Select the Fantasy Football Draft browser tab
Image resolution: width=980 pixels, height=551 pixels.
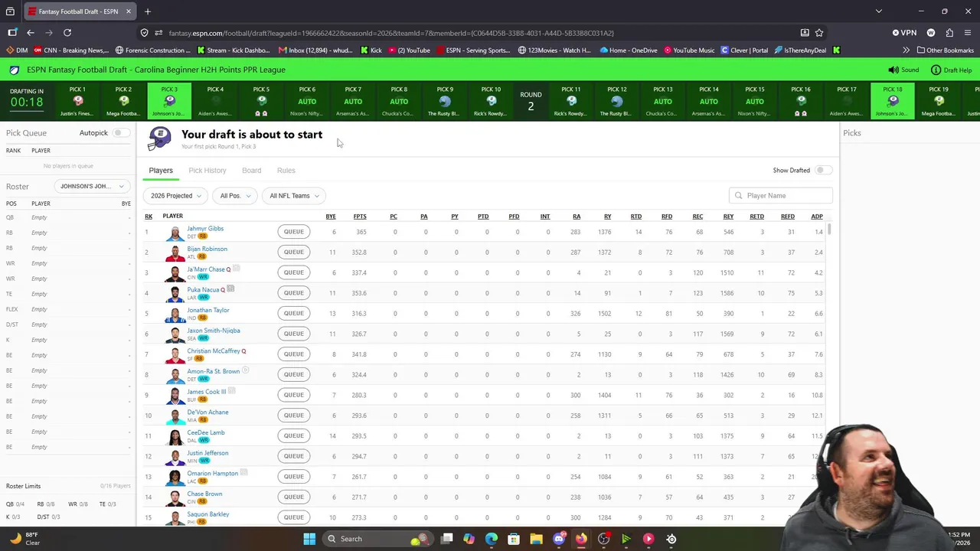tap(79, 11)
